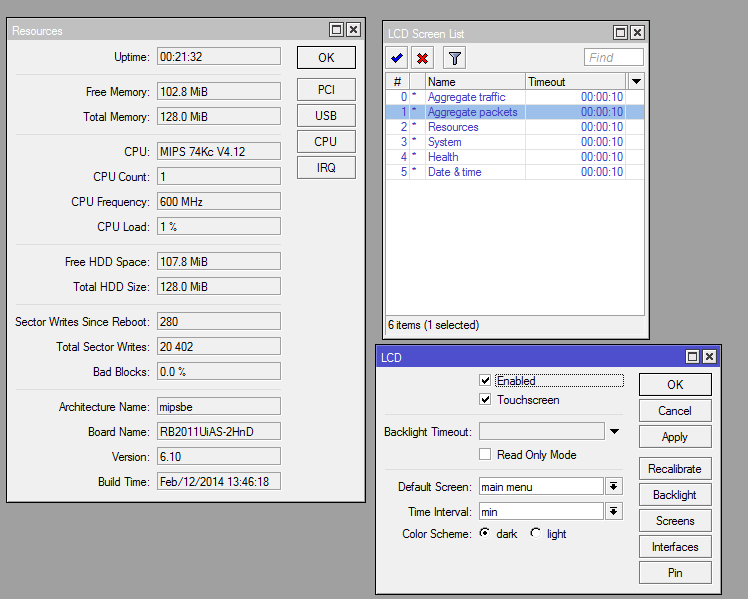The width and height of the screenshot is (748, 599).
Task: Sort by the Timeout column header
Action: [x=575, y=82]
